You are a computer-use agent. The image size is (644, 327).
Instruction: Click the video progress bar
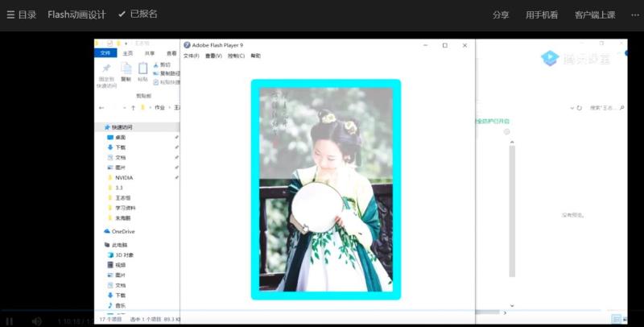[x=322, y=311]
